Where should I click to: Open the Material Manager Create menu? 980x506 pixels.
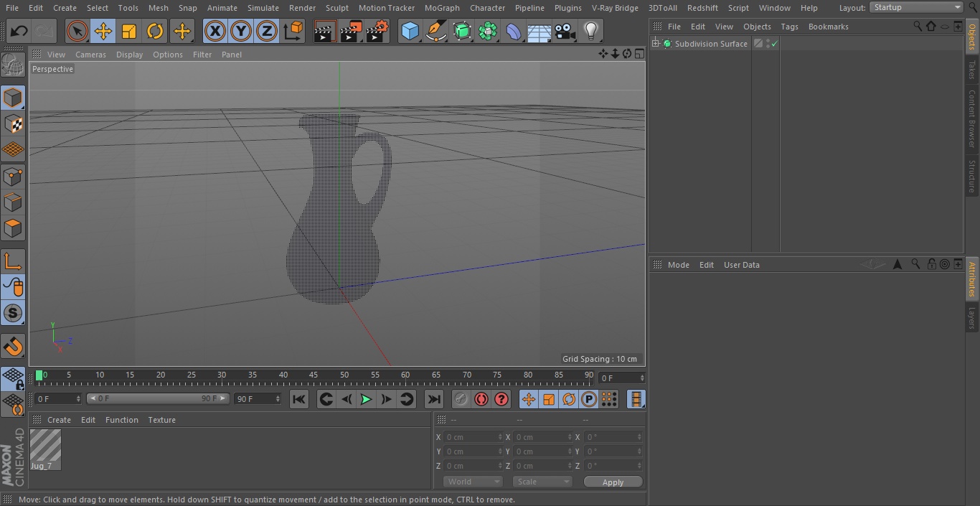click(59, 420)
